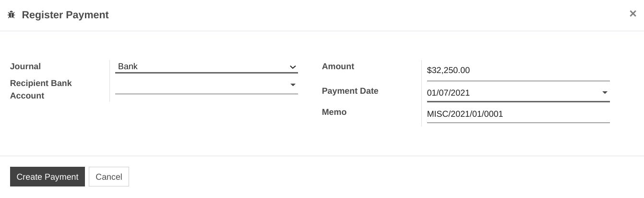Select the Bank value in Journal

click(x=128, y=66)
